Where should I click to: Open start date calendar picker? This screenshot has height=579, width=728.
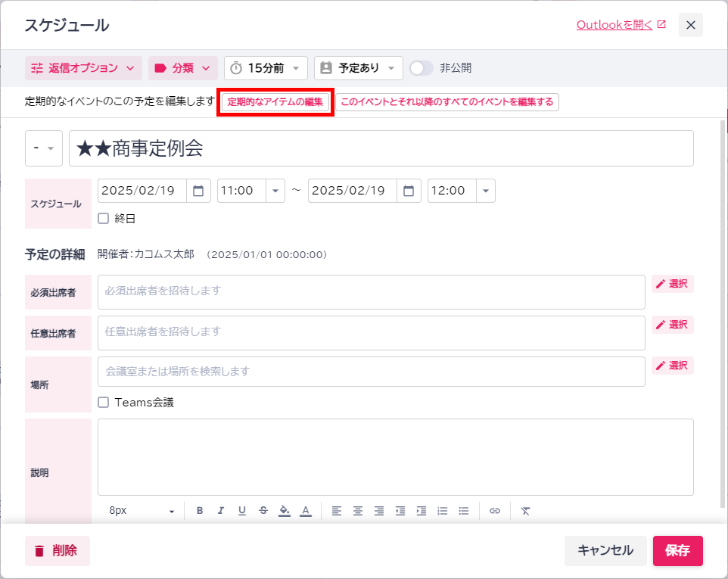click(198, 191)
